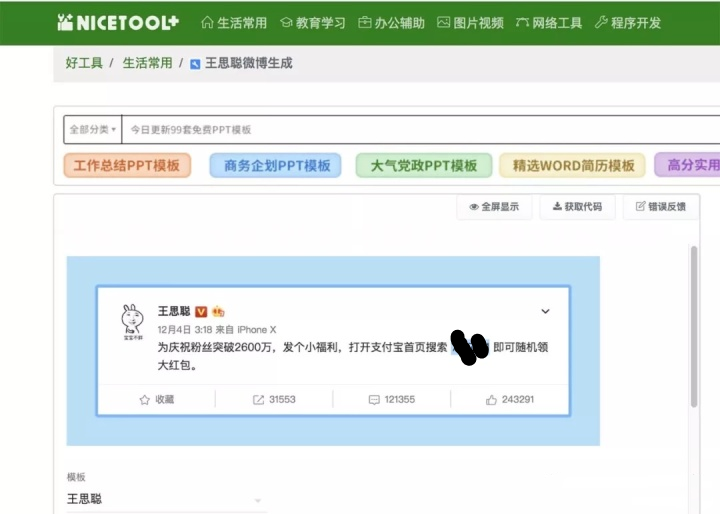Image resolution: width=720 pixels, height=514 pixels.
Task: Click 王思聪微博生成 breadcrumb text
Action: (x=248, y=63)
